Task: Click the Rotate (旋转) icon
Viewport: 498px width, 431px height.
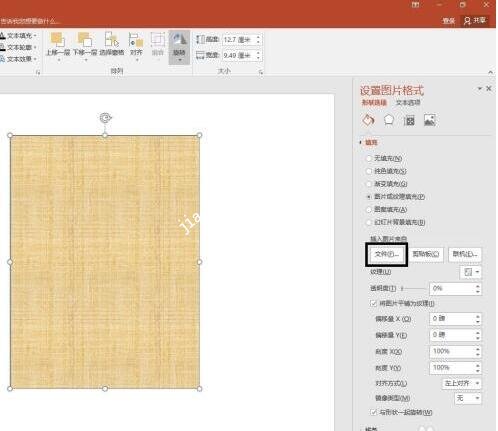Action: click(179, 39)
